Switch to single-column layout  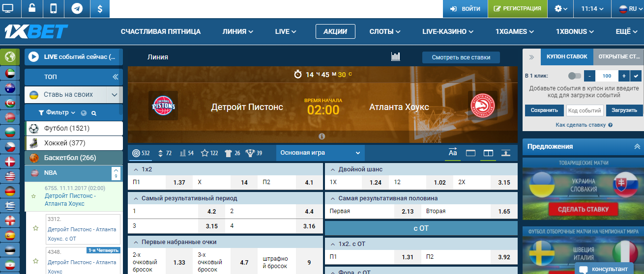click(470, 153)
